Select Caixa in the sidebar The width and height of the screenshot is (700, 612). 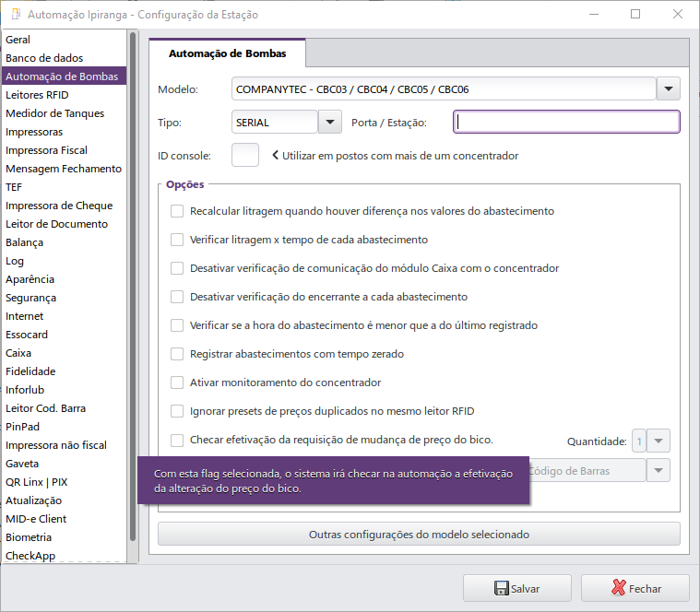click(x=65, y=353)
